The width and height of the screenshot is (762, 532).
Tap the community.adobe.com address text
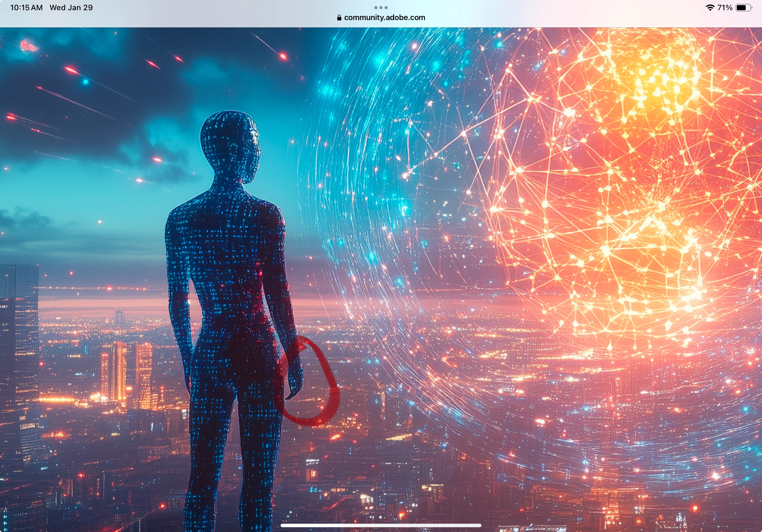point(384,18)
